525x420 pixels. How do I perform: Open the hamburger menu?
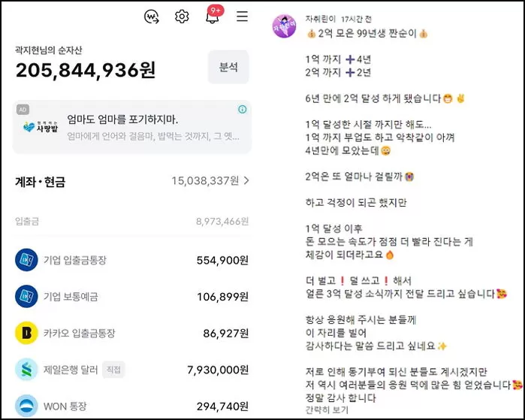coord(242,16)
